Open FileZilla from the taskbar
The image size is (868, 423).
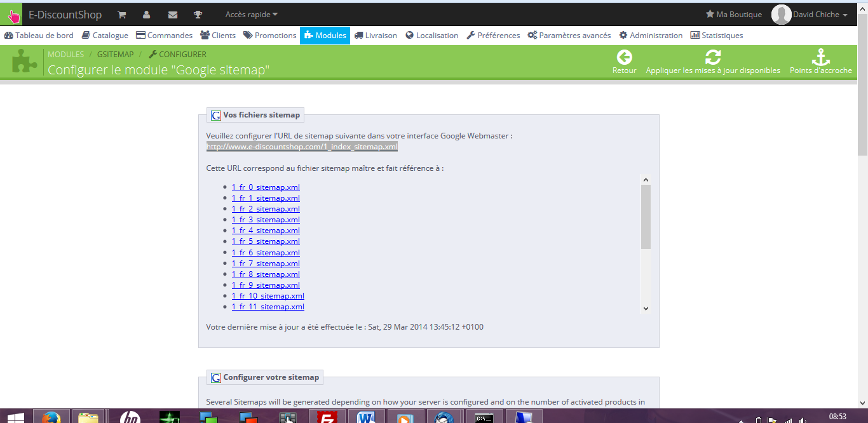tap(327, 417)
